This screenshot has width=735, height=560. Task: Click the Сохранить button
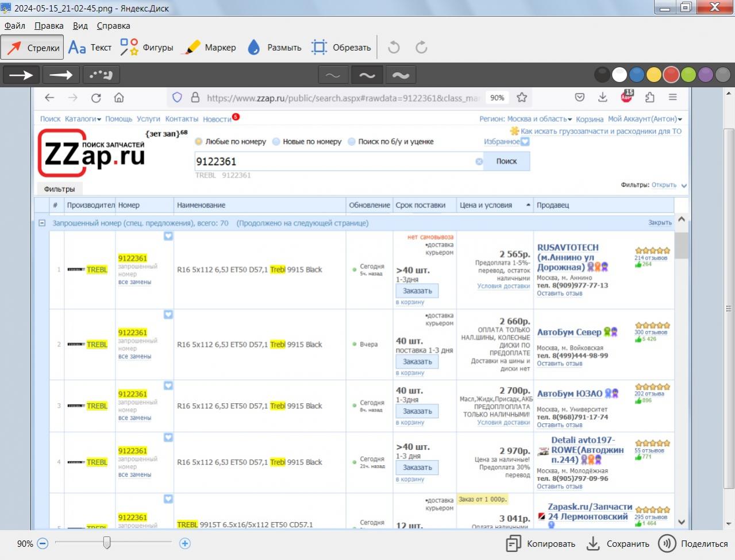[x=618, y=543]
